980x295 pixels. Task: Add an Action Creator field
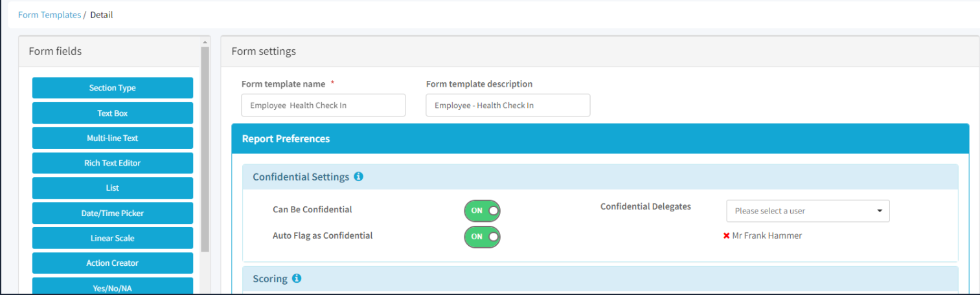pyautogui.click(x=113, y=263)
